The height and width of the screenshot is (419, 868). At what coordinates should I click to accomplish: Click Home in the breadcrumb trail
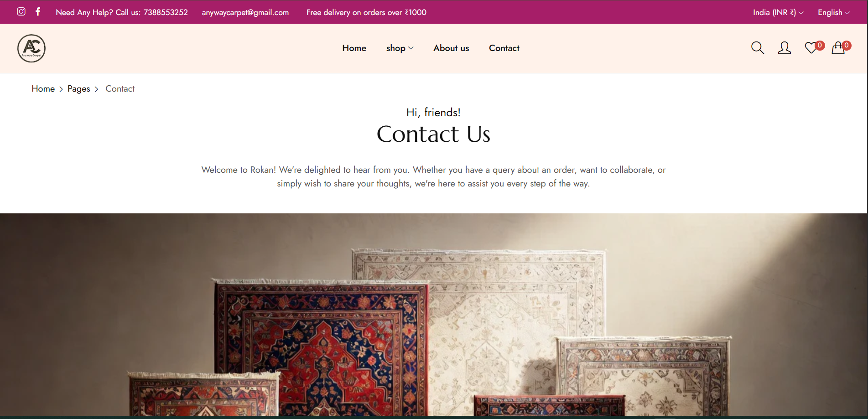[43, 88]
